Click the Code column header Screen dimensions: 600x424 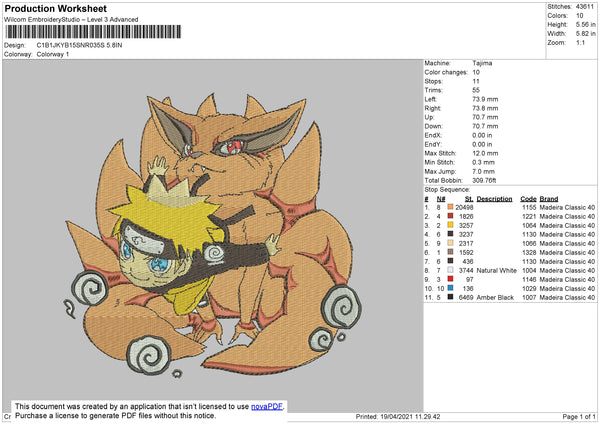coord(528,199)
